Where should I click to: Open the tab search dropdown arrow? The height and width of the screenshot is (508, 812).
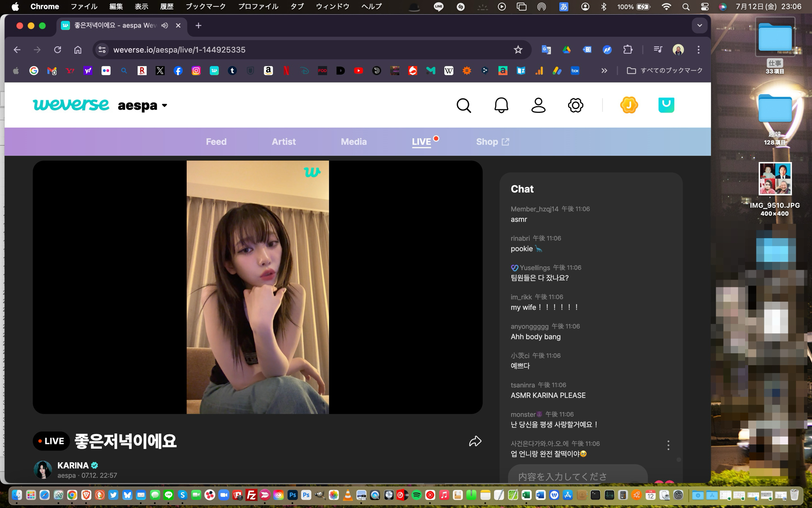699,25
